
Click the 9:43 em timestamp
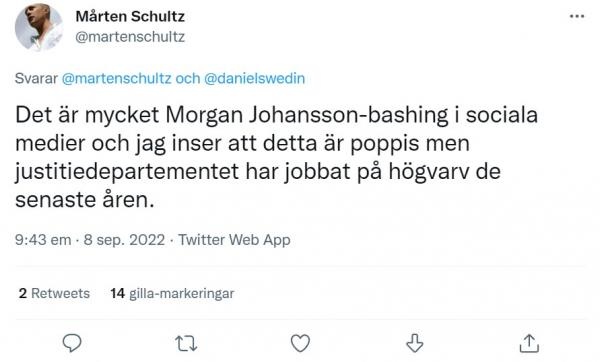pyautogui.click(x=43, y=240)
